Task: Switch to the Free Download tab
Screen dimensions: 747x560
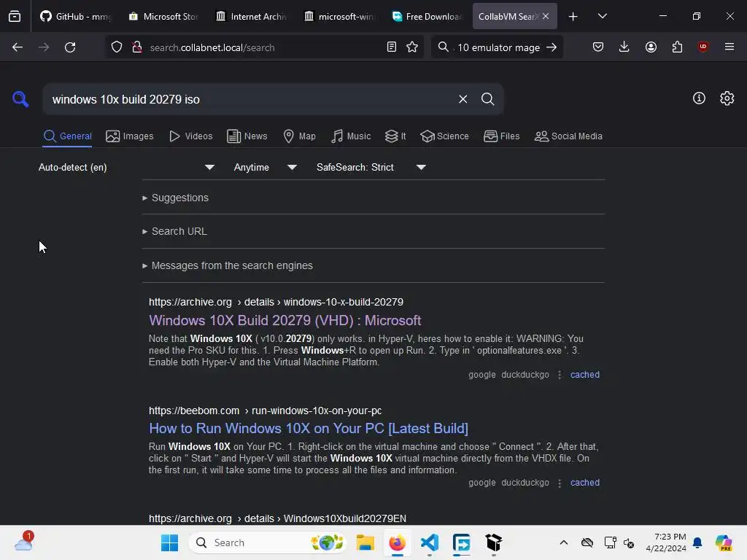Action: (426, 16)
